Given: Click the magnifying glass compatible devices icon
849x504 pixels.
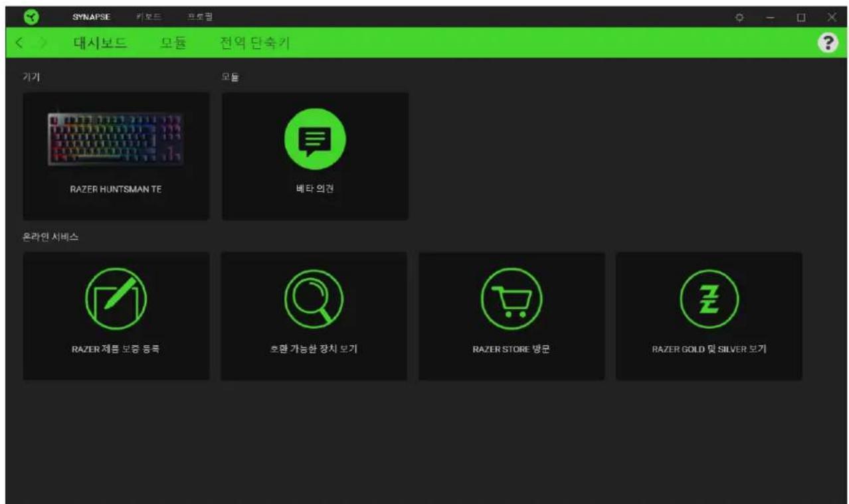Looking at the screenshot, I should 314,299.
